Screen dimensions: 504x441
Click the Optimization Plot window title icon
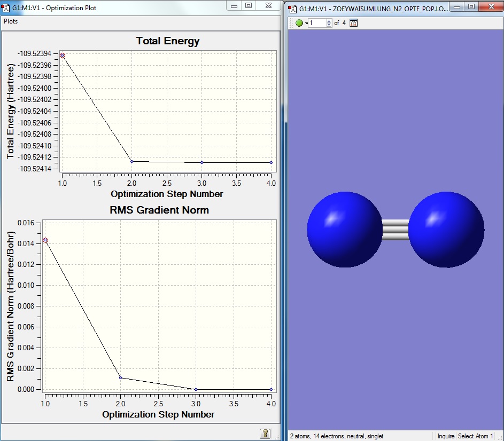(x=6, y=8)
